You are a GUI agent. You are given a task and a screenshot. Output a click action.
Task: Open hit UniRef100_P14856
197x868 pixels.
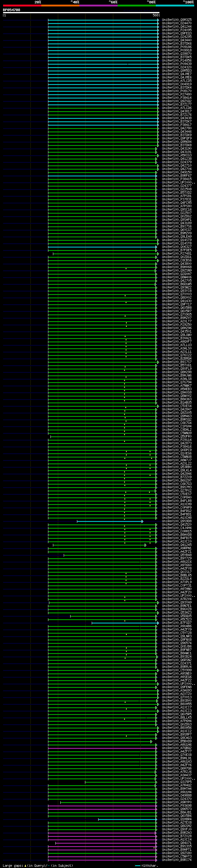point(177,60)
